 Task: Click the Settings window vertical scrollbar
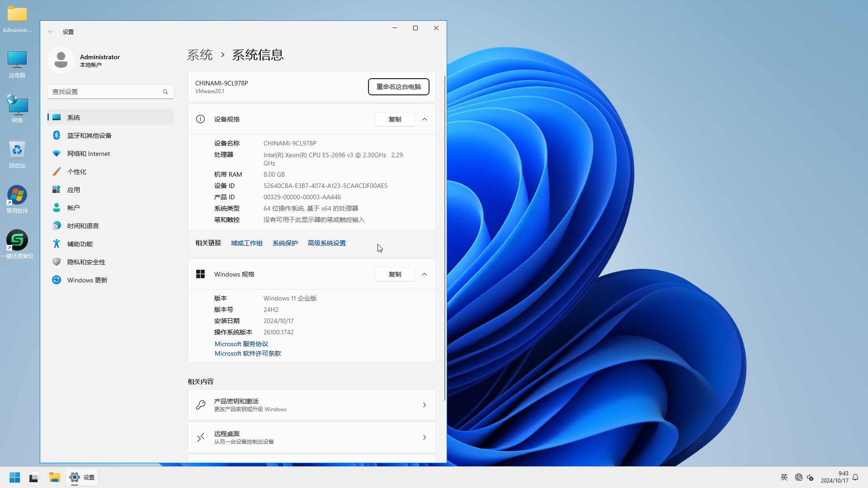[x=445, y=238]
